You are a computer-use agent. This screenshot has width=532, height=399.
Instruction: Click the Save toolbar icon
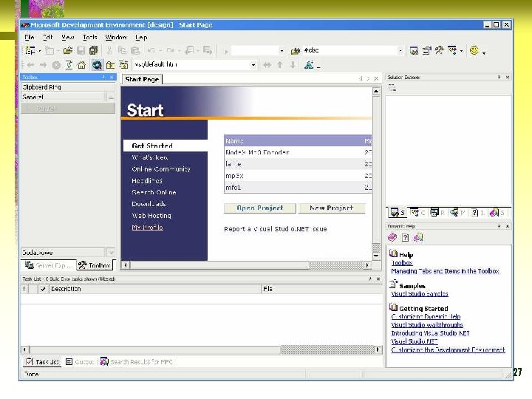click(81, 50)
